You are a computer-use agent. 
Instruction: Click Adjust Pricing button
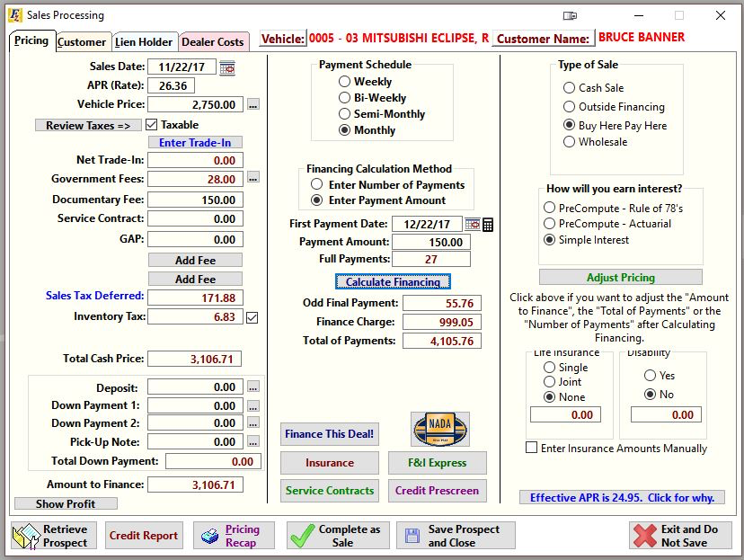pos(621,278)
